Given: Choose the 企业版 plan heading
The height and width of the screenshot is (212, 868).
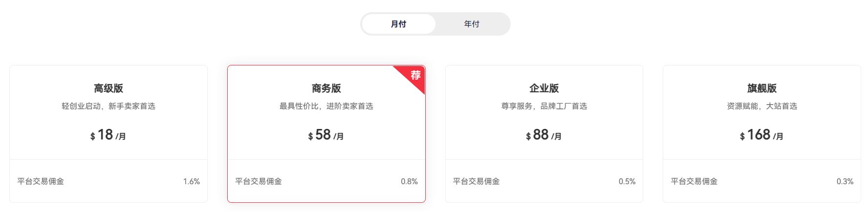Looking at the screenshot, I should [544, 88].
